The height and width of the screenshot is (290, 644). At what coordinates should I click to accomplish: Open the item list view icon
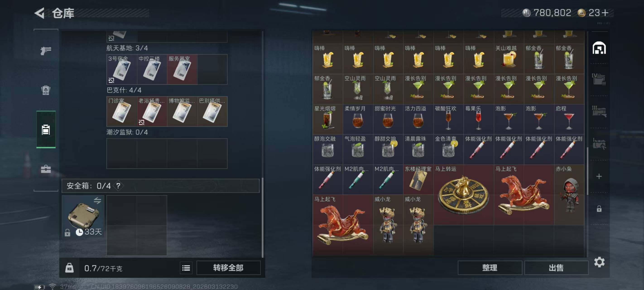coord(186,268)
